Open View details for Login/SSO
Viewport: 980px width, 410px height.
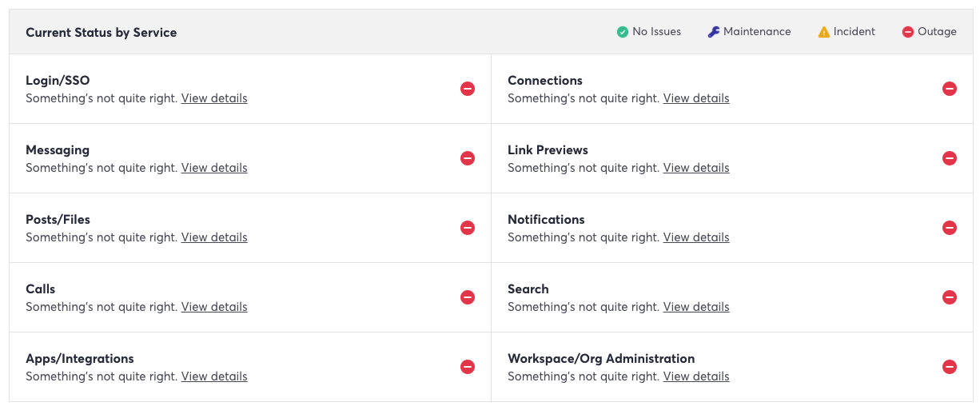point(214,98)
